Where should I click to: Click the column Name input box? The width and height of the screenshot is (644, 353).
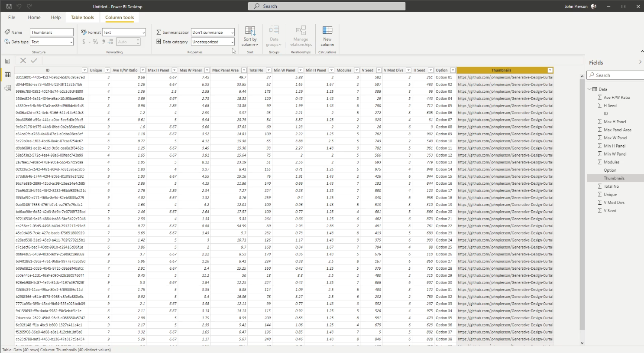[52, 33]
